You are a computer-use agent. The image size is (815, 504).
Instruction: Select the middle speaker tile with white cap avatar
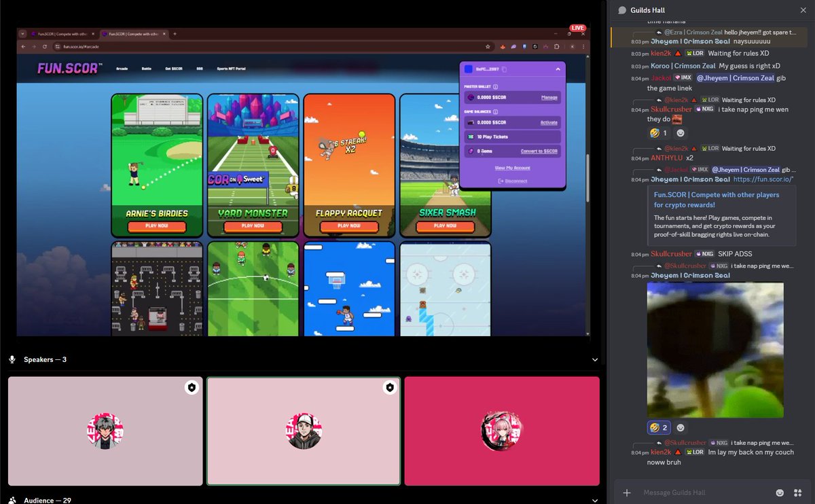[x=304, y=431]
